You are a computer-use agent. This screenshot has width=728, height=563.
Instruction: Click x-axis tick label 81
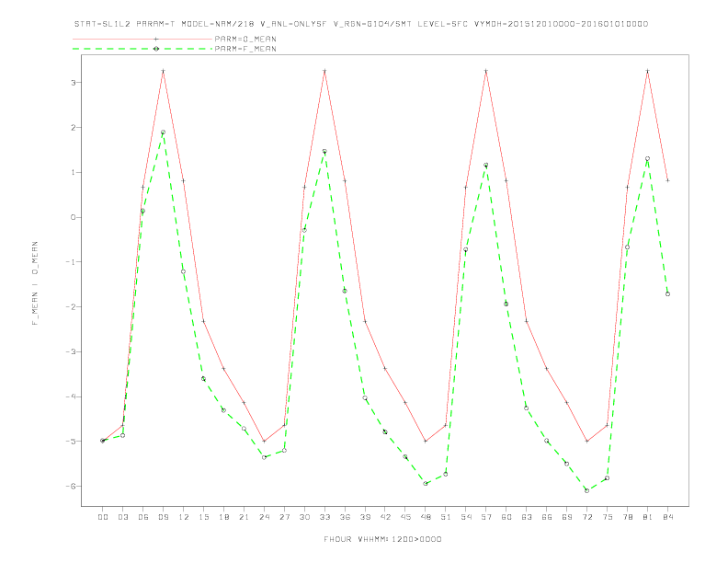point(647,517)
